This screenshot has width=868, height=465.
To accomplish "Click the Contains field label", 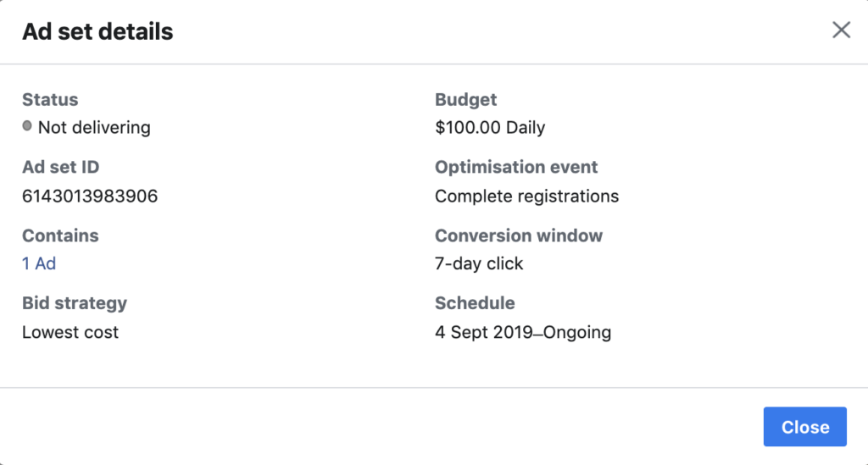I will (x=60, y=235).
